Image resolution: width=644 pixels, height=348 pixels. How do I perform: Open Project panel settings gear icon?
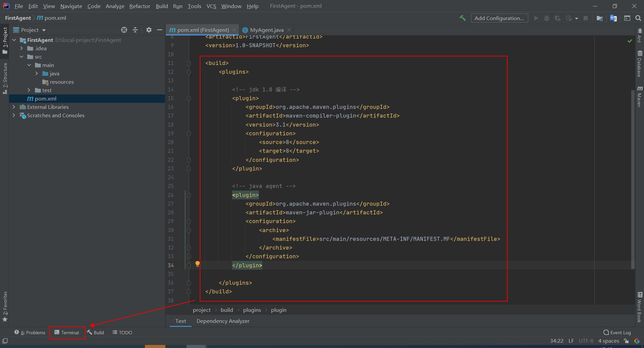point(149,30)
